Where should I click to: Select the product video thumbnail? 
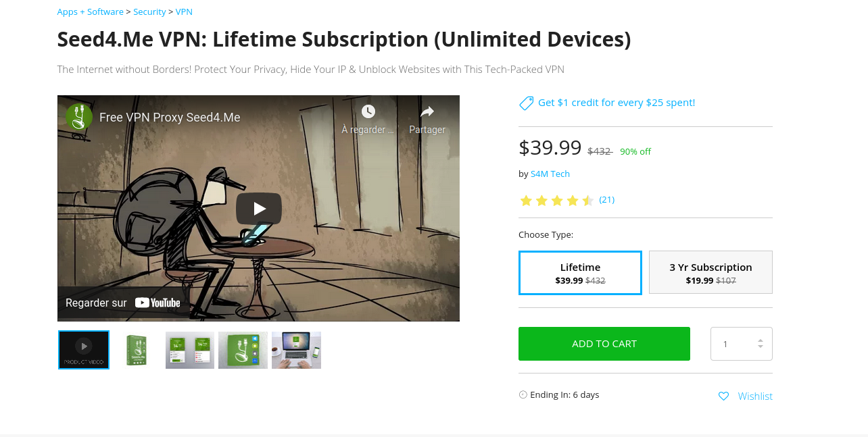pyautogui.click(x=84, y=350)
